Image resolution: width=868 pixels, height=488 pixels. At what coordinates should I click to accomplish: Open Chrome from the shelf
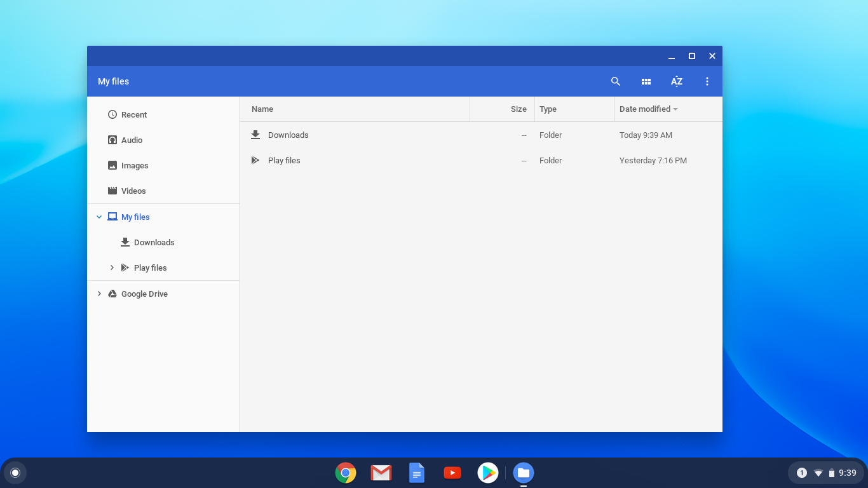[346, 473]
